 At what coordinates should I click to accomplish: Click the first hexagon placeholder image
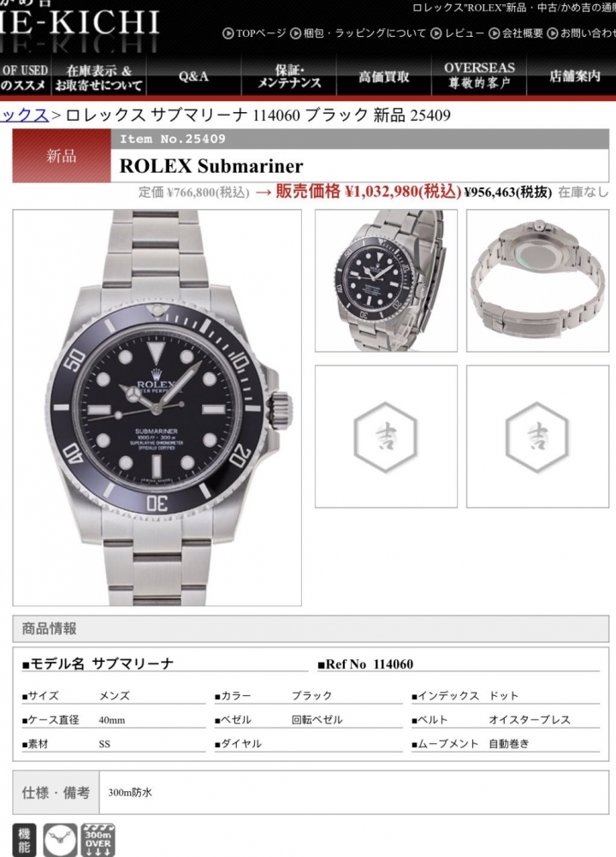(386, 436)
